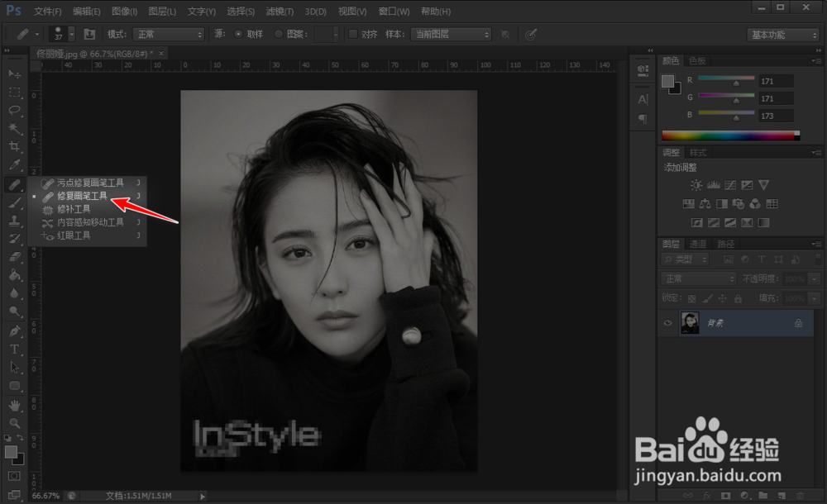Select the Paint Bucket tool

14,274
